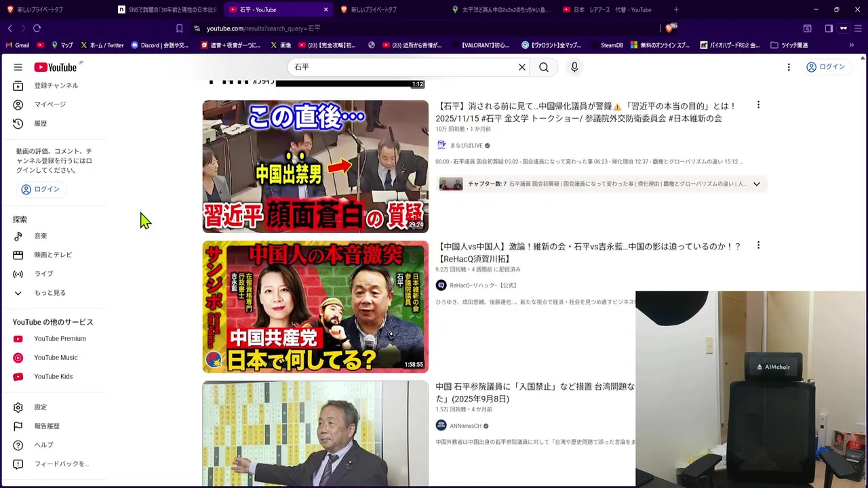Image resolution: width=868 pixels, height=488 pixels.
Task: Close the 石平 - YouTube tab
Action: [325, 9]
